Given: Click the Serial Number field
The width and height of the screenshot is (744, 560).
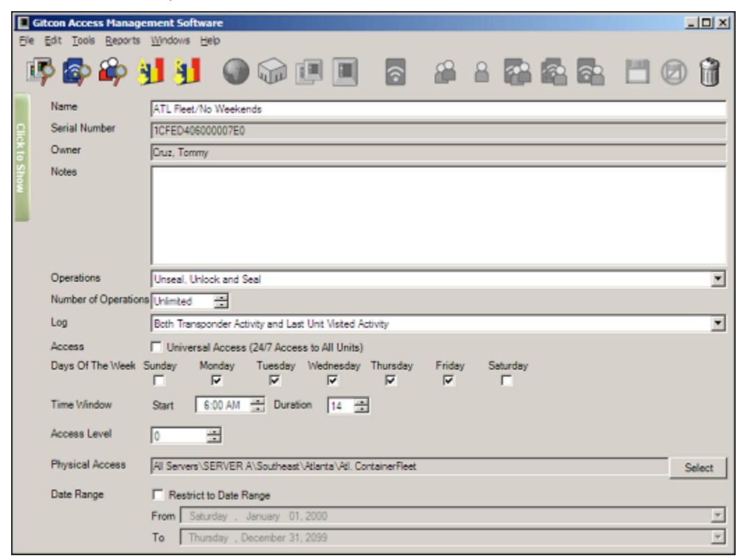Looking at the screenshot, I should [x=438, y=130].
